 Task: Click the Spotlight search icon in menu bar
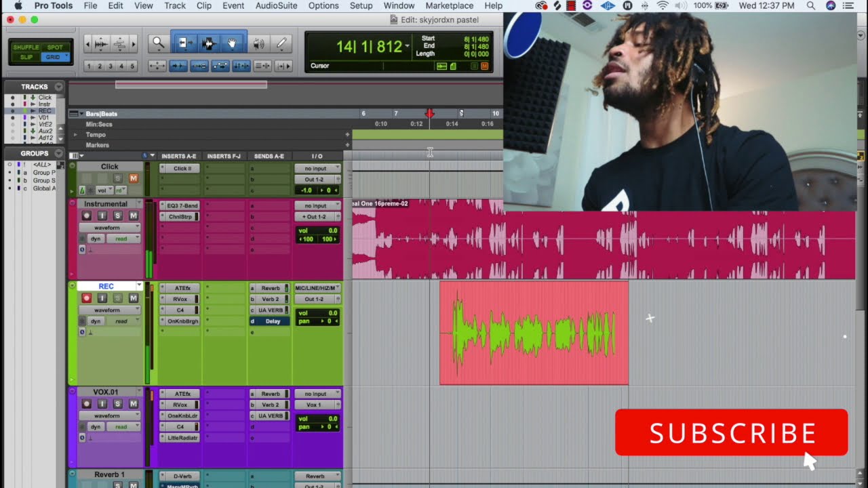(810, 5)
